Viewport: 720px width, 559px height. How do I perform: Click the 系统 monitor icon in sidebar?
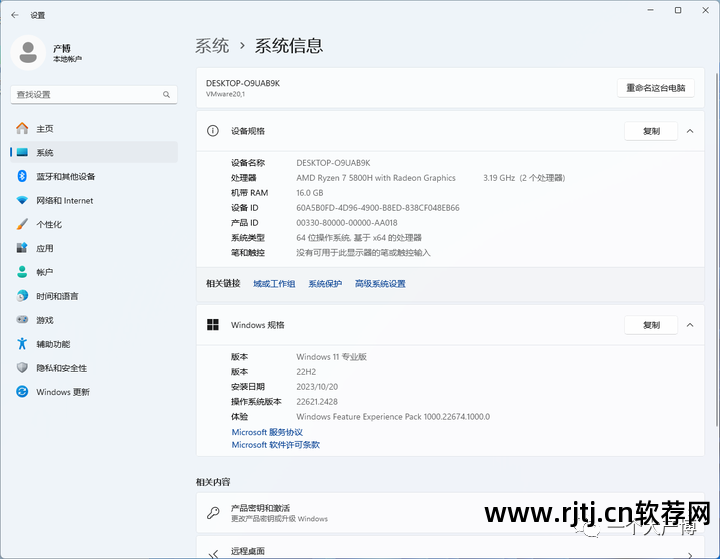22,152
